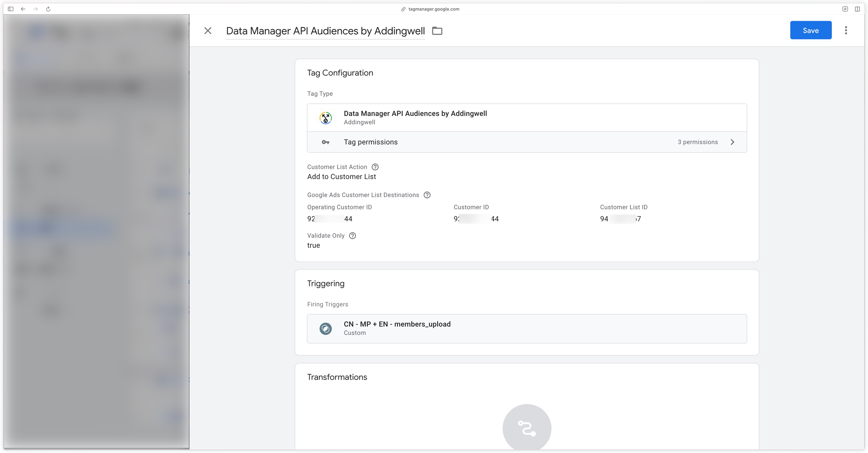Click the Addingwell tag type logo icon

coord(325,118)
